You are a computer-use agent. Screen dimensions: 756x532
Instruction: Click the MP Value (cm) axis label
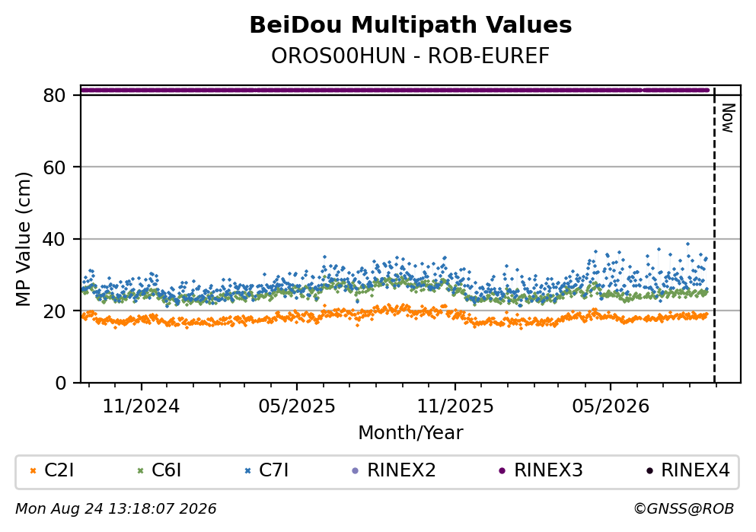(23, 239)
